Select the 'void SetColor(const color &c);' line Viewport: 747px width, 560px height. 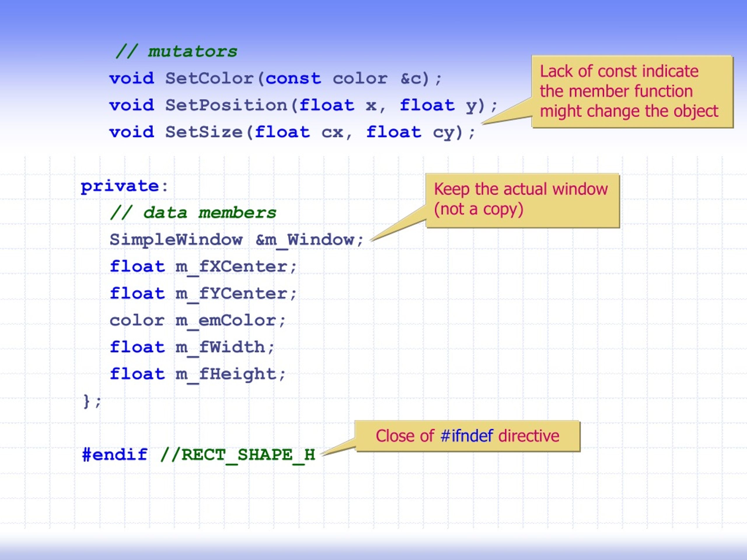[275, 79]
